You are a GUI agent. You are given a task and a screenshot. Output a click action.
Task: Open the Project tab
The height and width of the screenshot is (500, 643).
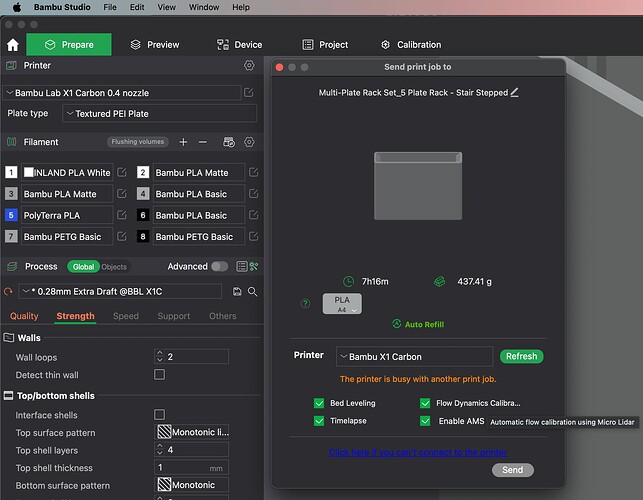pos(325,45)
